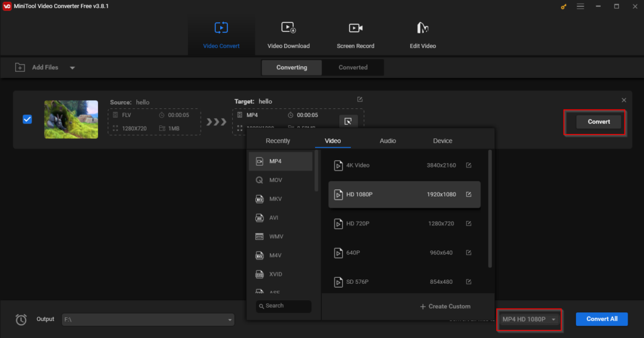
Task: Click the MOV QuickTime icon
Action: (259, 180)
